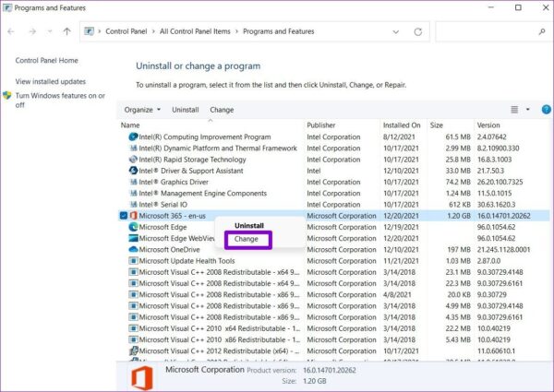
Task: Click the Refresh icon beside address bar
Action: [x=418, y=31]
